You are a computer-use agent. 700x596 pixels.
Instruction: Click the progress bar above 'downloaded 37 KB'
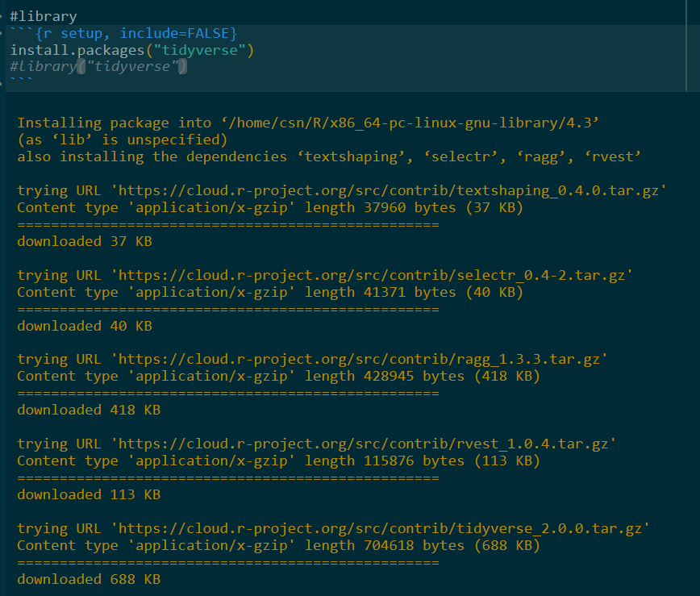pyautogui.click(x=228, y=225)
